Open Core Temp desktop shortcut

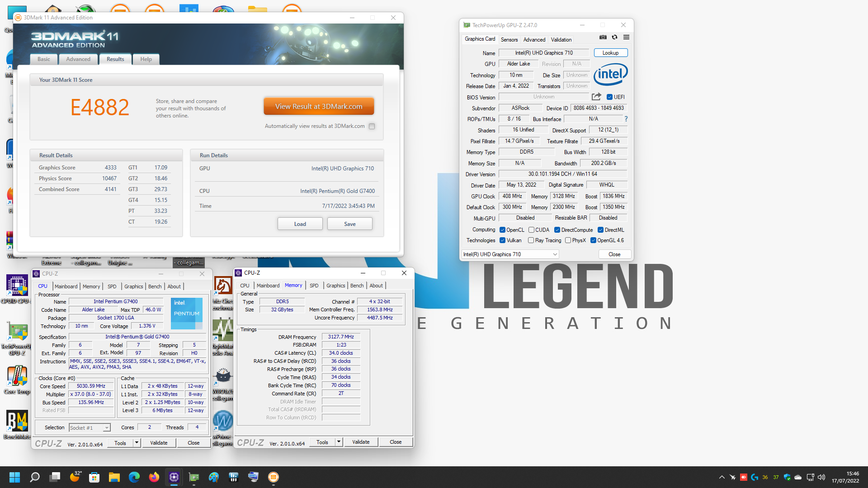pyautogui.click(x=17, y=380)
